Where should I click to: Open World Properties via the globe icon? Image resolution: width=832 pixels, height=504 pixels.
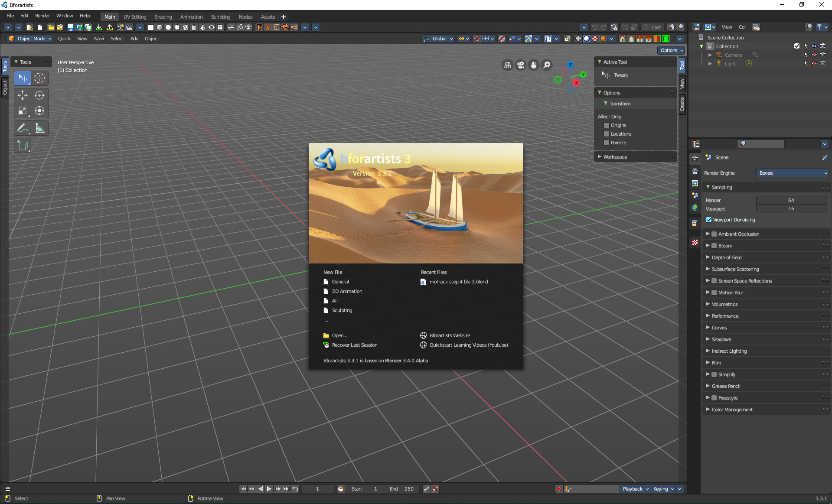pyautogui.click(x=695, y=208)
